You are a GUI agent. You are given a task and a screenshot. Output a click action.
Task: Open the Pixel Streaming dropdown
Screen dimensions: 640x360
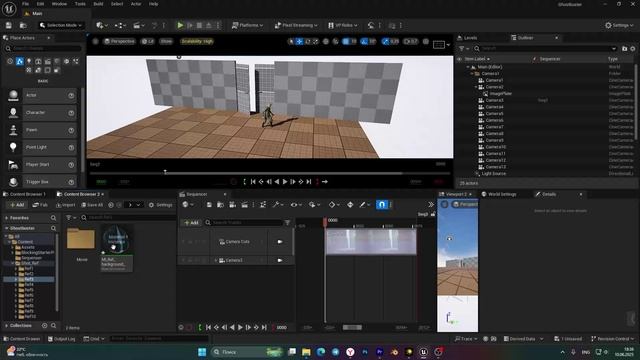tap(296, 25)
